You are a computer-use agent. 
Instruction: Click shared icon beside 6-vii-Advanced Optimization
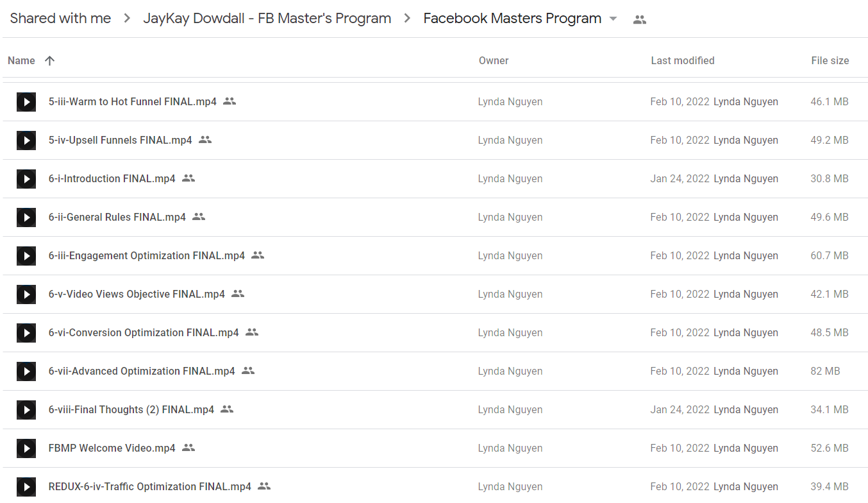248,371
